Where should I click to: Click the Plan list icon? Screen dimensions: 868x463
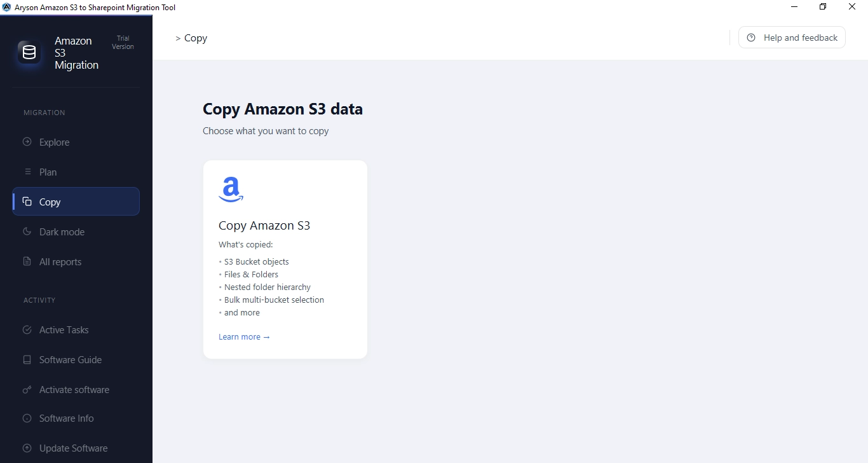(x=27, y=172)
